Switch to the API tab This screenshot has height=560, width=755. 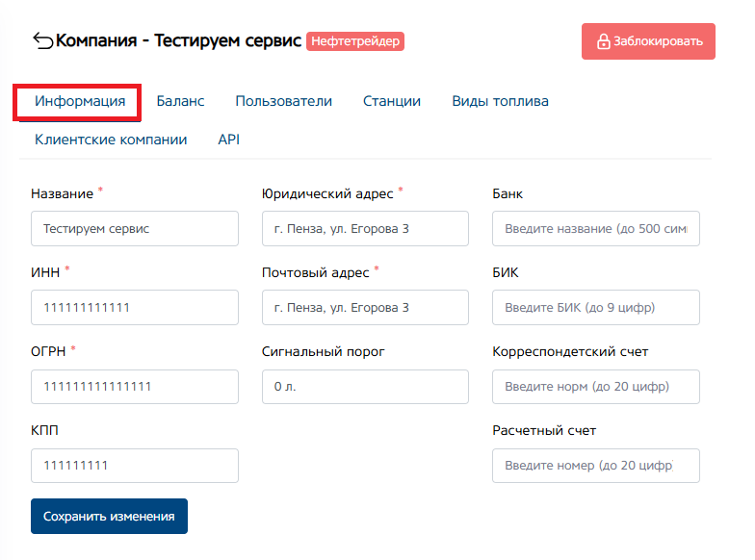click(228, 140)
